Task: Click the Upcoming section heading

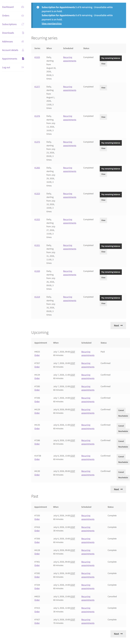Action: pyautogui.click(x=40, y=333)
